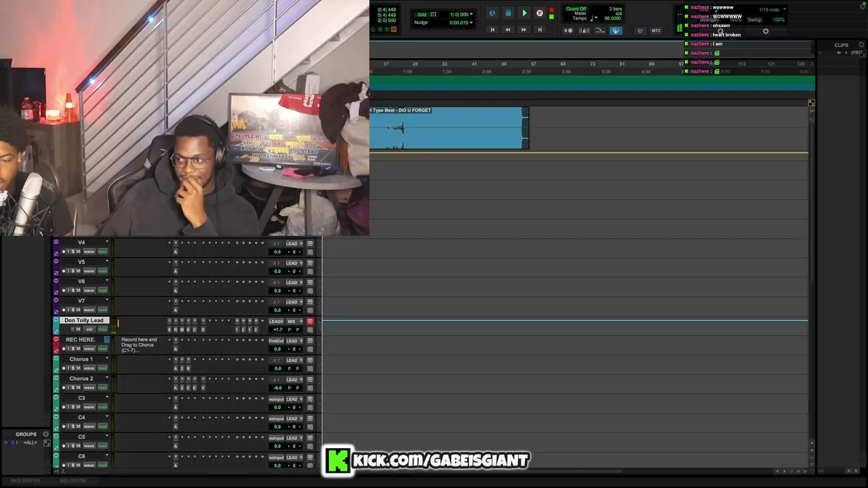Fast forward the transport
Viewport: 868px width, 488px height.
coord(524,30)
